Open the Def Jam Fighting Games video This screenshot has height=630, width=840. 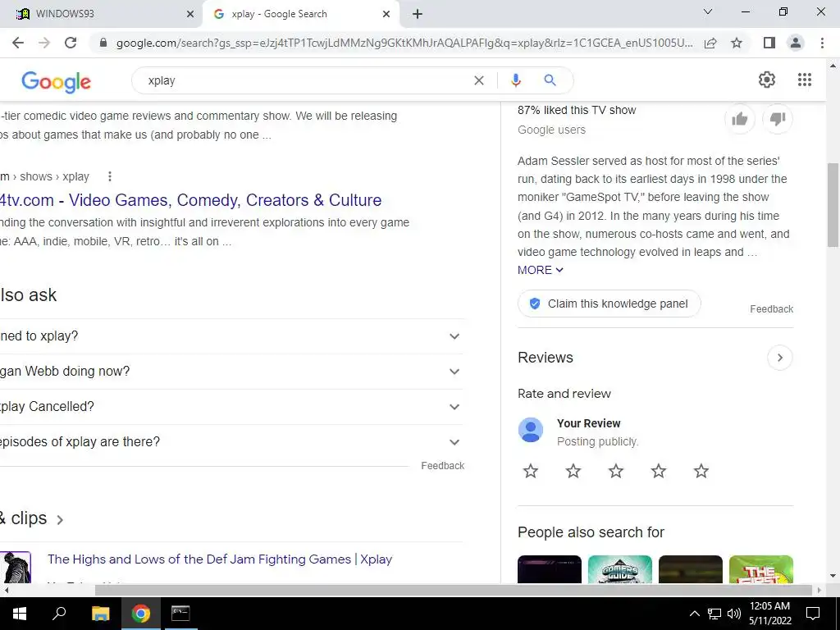[220, 559]
